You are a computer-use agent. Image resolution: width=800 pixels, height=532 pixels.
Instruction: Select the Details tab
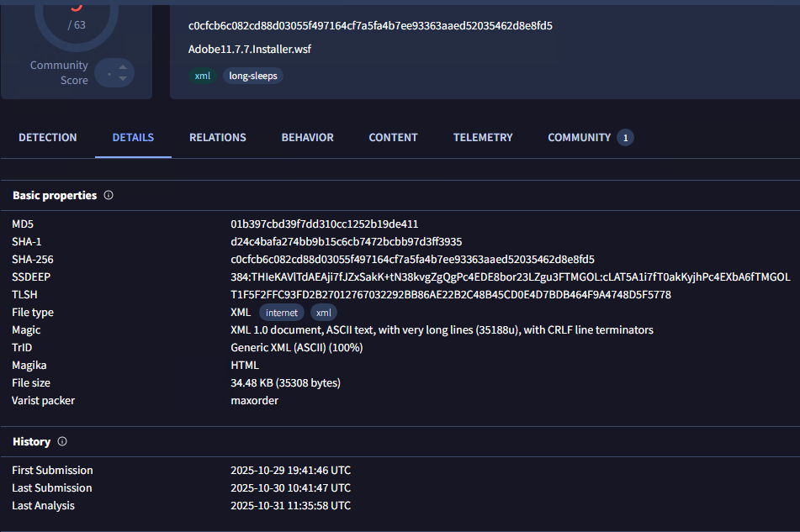133,137
